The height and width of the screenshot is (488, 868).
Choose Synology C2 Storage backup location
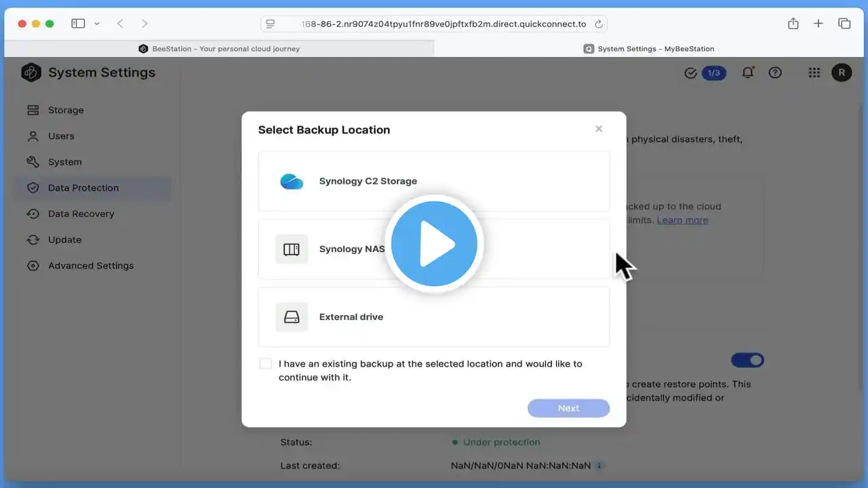click(434, 181)
